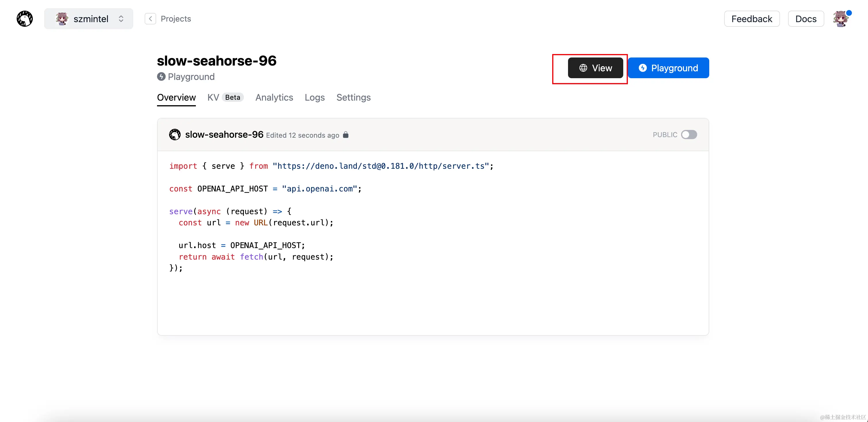Click the lightning icon beside the Playground subtitle

[161, 76]
